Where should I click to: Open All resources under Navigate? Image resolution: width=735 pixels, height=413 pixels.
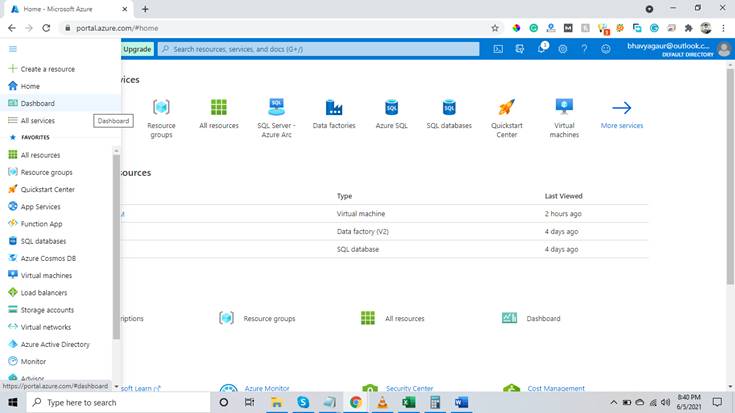tap(392, 318)
